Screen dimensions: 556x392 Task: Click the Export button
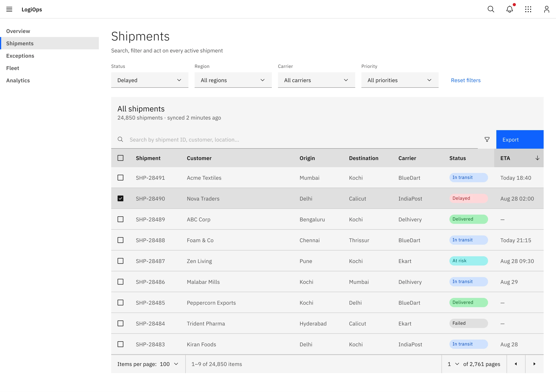(x=520, y=140)
